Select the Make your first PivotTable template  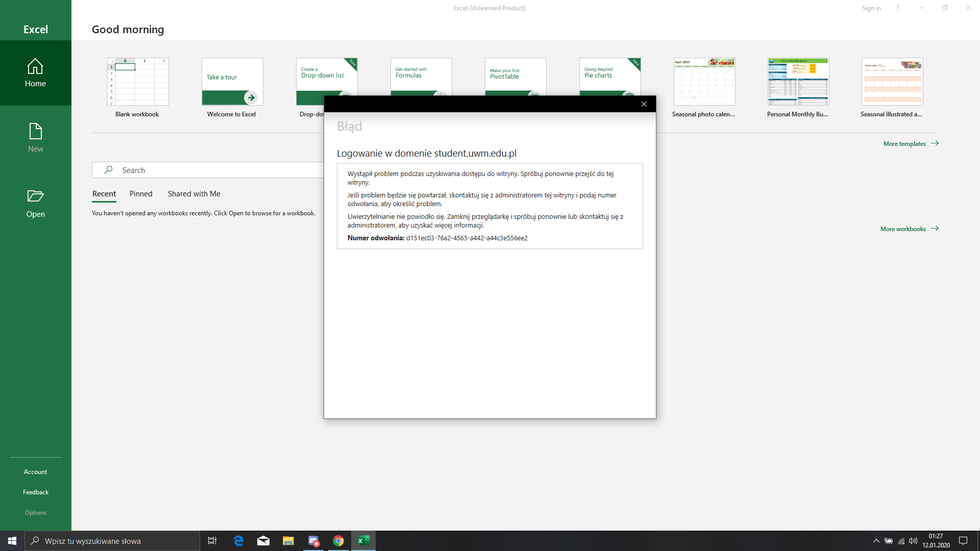516,77
